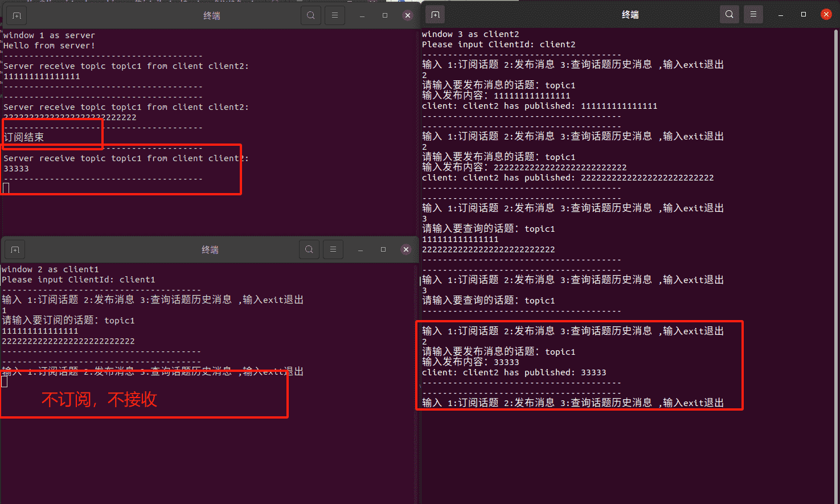840x504 pixels.
Task: Click the client1 terminal title 终端
Action: [x=210, y=250]
